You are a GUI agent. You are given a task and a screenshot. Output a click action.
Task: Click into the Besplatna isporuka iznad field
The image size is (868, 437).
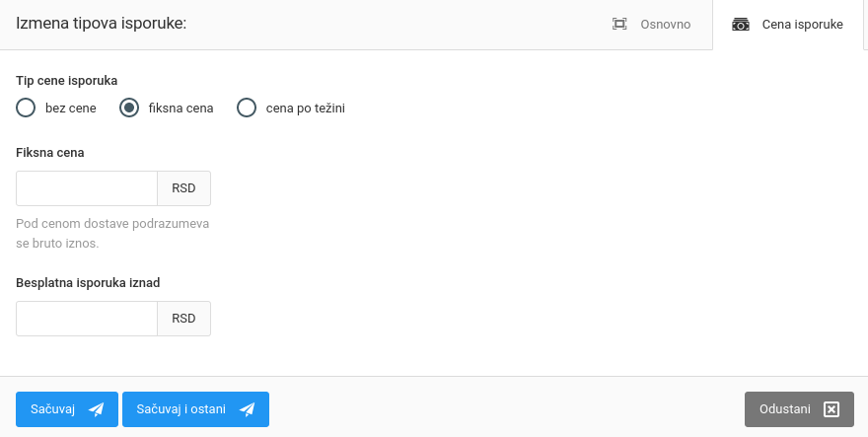pyautogui.click(x=87, y=319)
